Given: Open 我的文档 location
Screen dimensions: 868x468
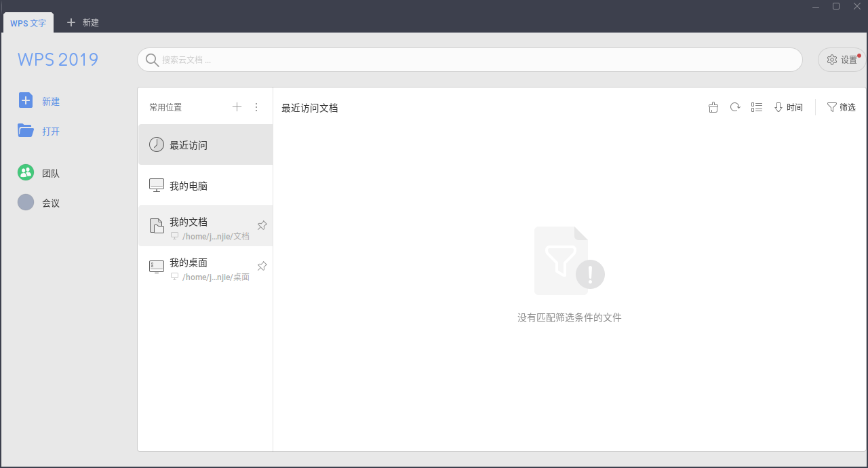Looking at the screenshot, I should click(x=205, y=226).
